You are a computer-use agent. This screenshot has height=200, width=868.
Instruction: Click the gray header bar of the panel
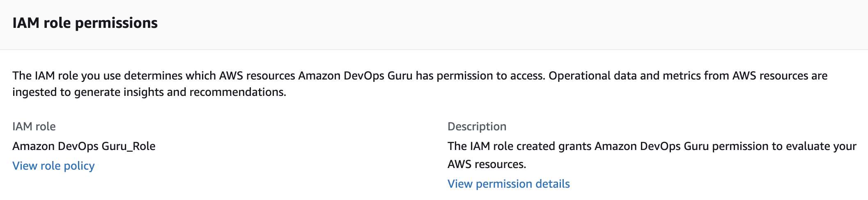(434, 25)
